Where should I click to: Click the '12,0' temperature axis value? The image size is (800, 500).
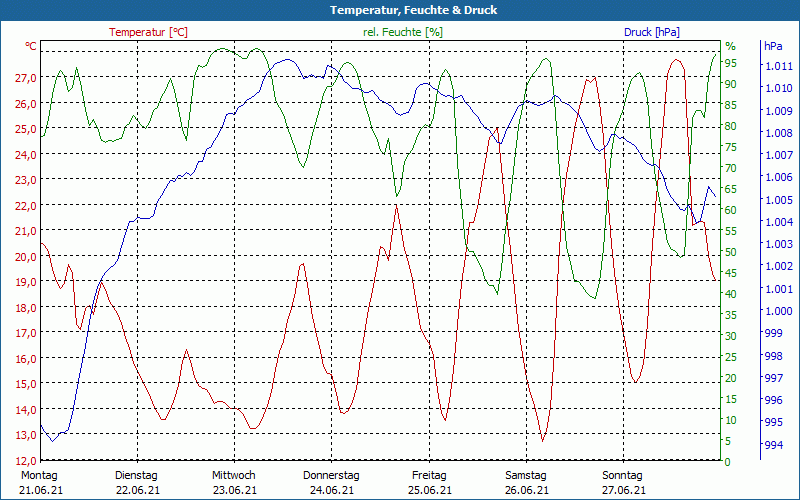(26, 461)
